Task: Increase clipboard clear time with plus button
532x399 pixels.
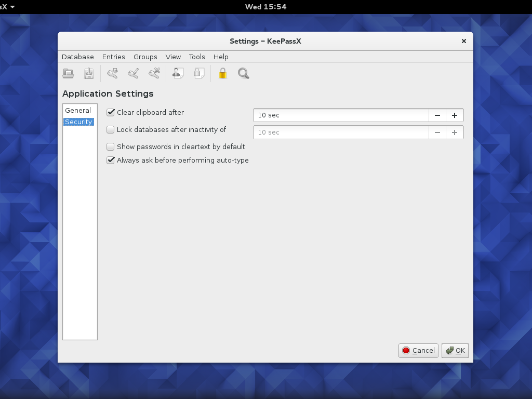Action: (x=455, y=115)
